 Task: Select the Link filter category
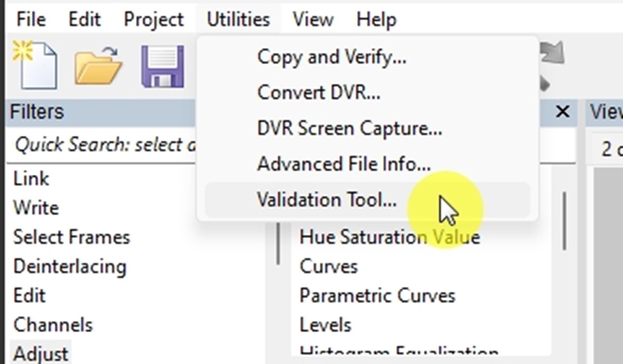pyautogui.click(x=31, y=178)
